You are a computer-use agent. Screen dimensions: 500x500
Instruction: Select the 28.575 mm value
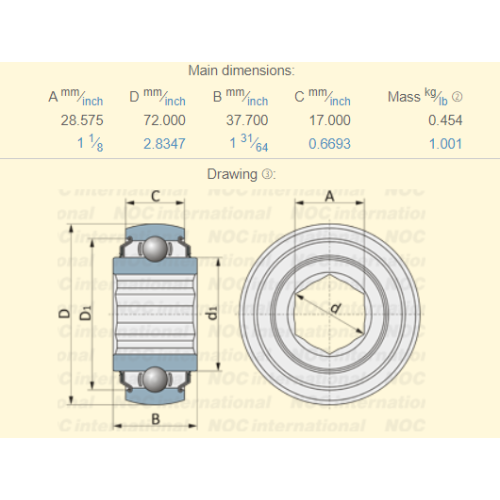[x=82, y=120]
